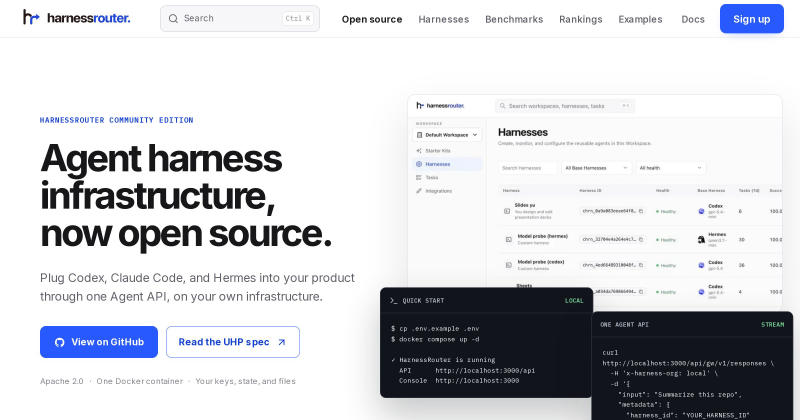This screenshot has height=420, width=800.
Task: Click the Codex logo in Model probe (codex) row
Action: (x=701, y=265)
